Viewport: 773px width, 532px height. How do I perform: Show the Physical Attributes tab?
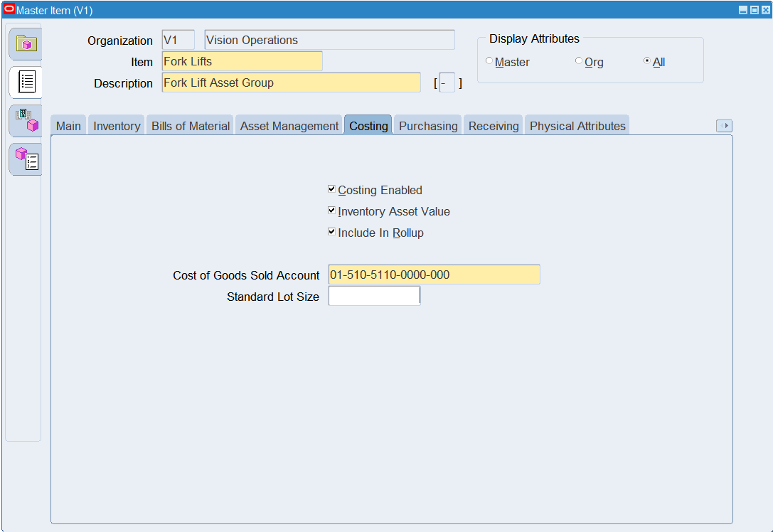tap(577, 126)
